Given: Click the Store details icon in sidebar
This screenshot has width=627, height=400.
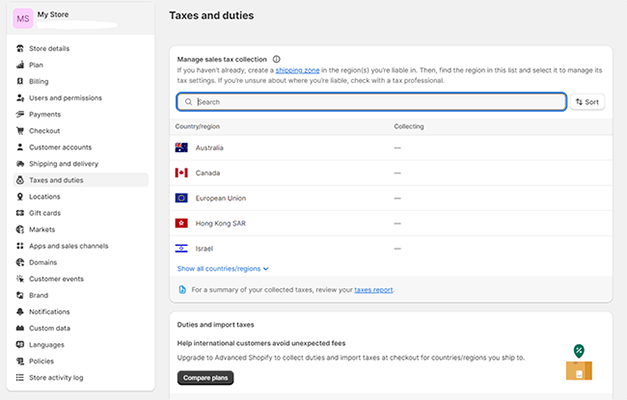Looking at the screenshot, I should point(19,48).
